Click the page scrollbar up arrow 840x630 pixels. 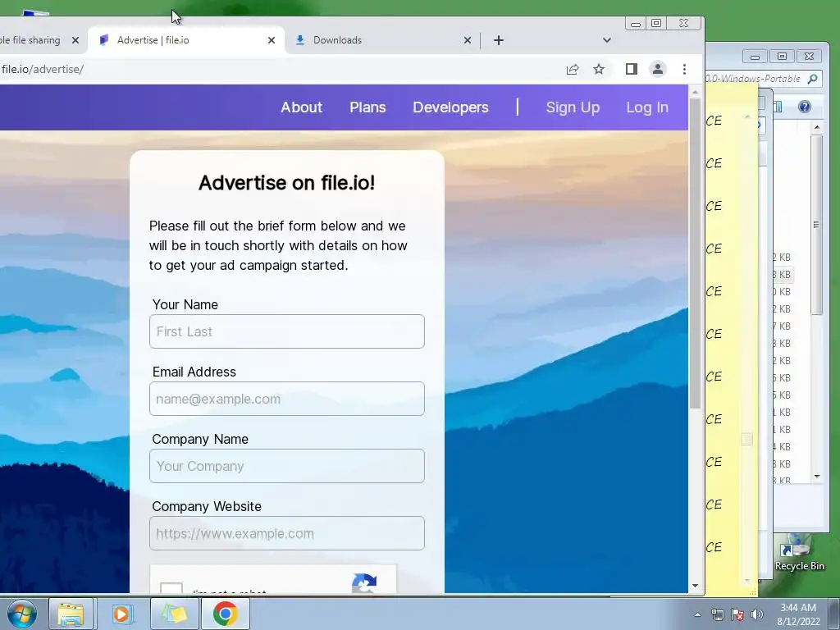click(695, 92)
